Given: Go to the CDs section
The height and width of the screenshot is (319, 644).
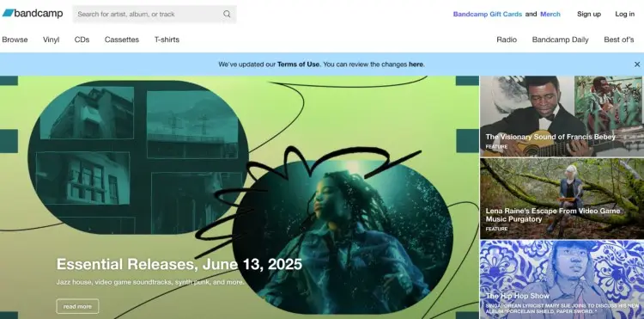Looking at the screenshot, I should pyautogui.click(x=82, y=40).
